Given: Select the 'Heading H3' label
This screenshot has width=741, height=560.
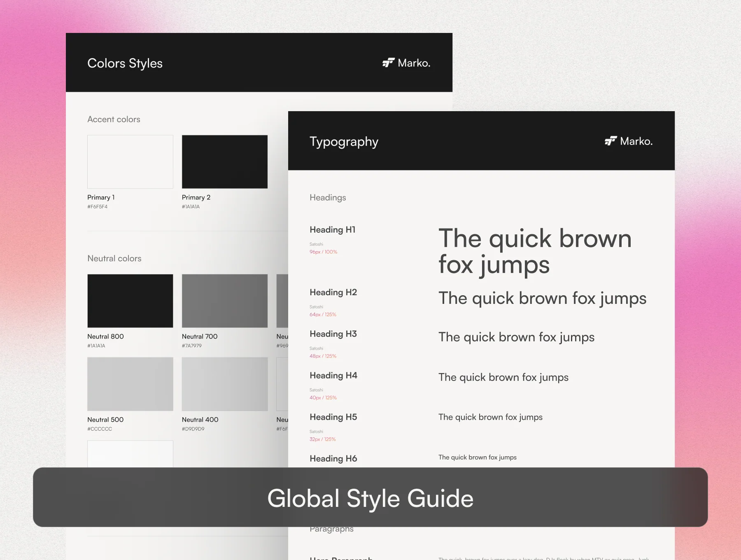Looking at the screenshot, I should pyautogui.click(x=333, y=334).
